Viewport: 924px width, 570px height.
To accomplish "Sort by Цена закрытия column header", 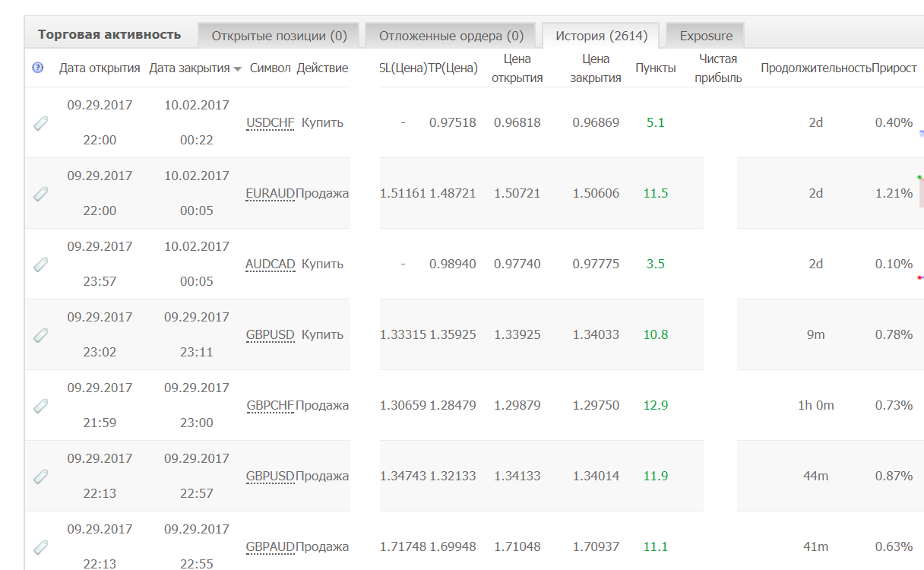I will (596, 68).
